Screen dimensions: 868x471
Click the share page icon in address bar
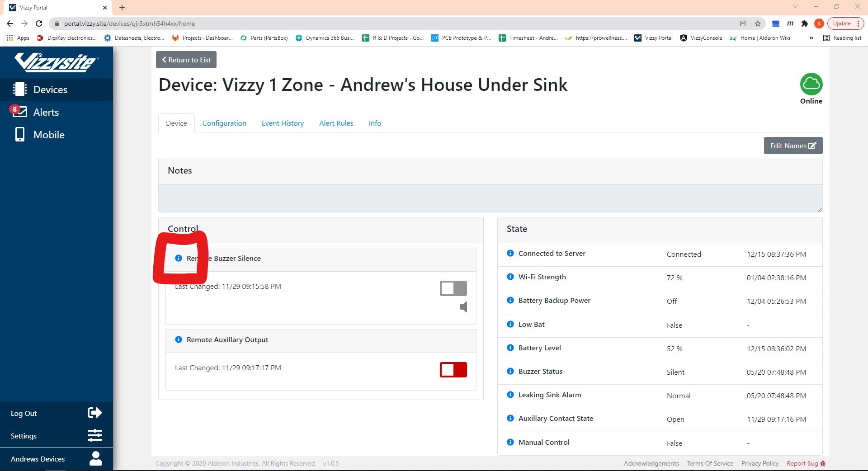point(743,24)
